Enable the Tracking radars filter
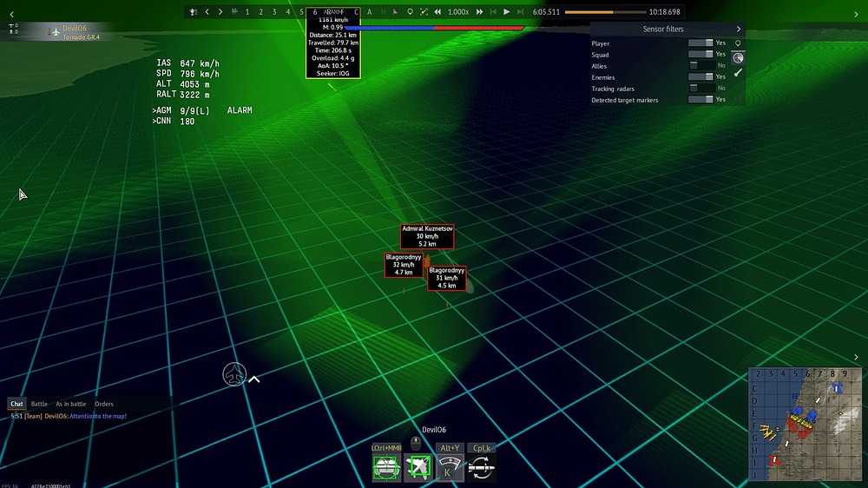Viewport: 868px width, 488px height. (x=700, y=88)
